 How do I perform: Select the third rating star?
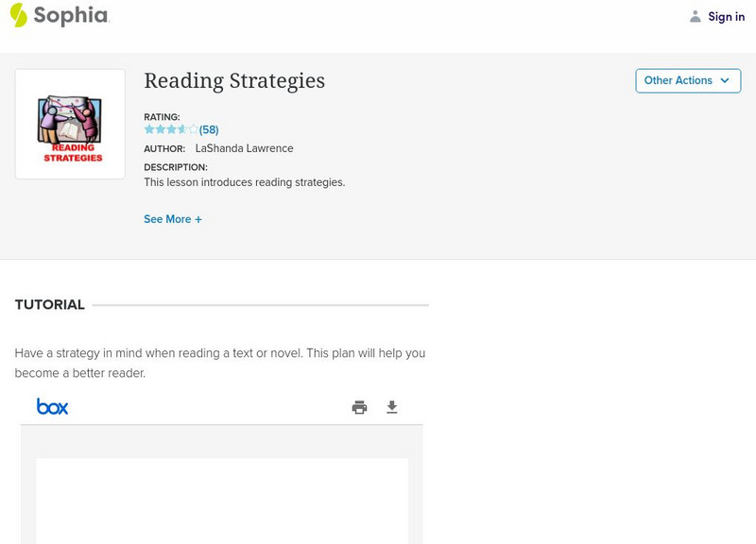point(171,129)
